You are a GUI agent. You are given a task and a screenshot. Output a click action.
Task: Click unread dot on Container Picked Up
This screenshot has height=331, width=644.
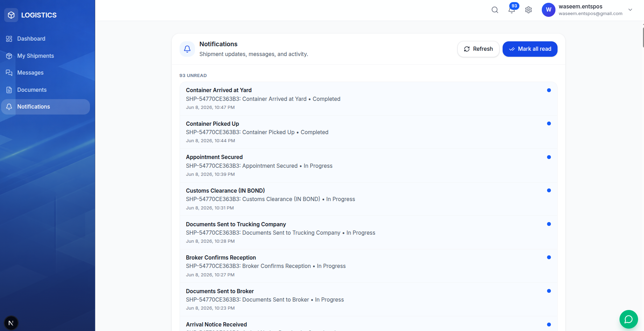tap(549, 124)
